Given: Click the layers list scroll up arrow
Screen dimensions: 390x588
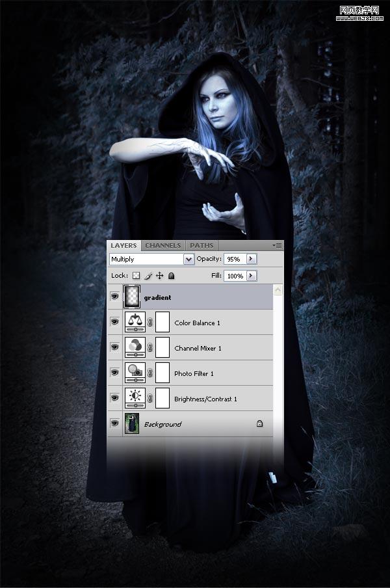Looking at the screenshot, I should 278,290.
